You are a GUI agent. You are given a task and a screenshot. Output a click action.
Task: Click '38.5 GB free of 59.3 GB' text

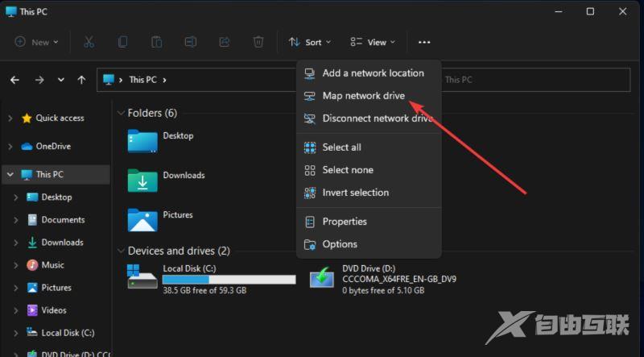(x=204, y=290)
